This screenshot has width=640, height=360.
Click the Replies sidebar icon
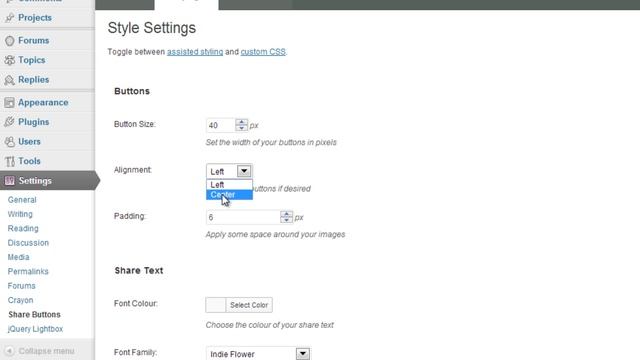point(9,80)
